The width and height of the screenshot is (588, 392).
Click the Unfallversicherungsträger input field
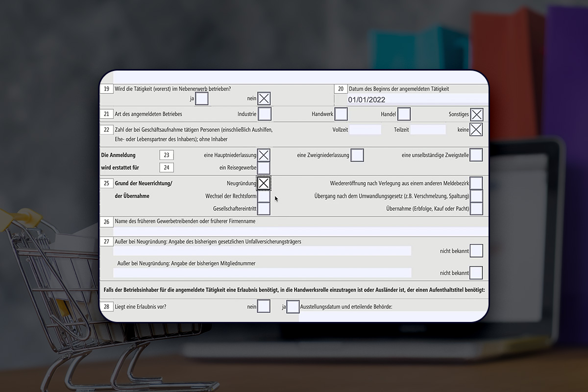pyautogui.click(x=262, y=251)
